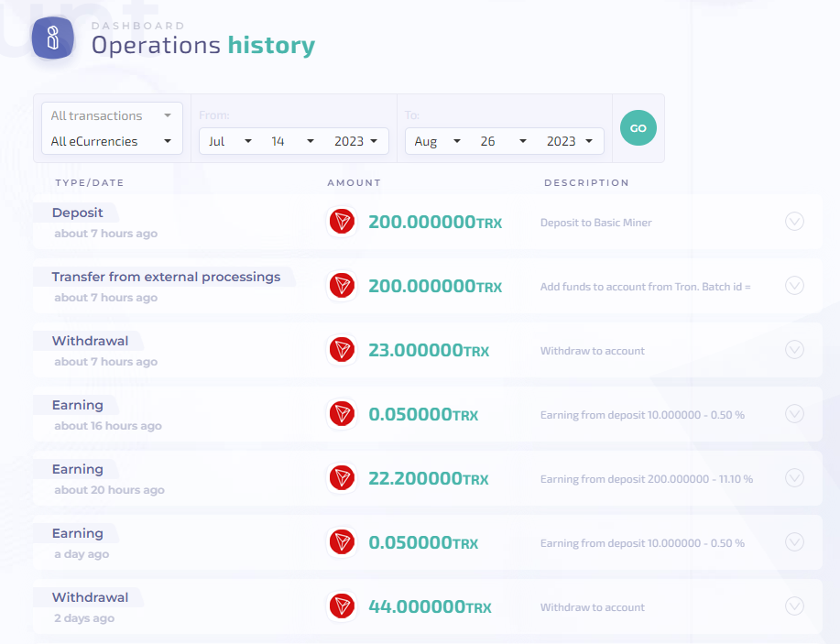Click TRX icon next to 22.200000 earning
This screenshot has height=644, width=840.
(x=342, y=478)
